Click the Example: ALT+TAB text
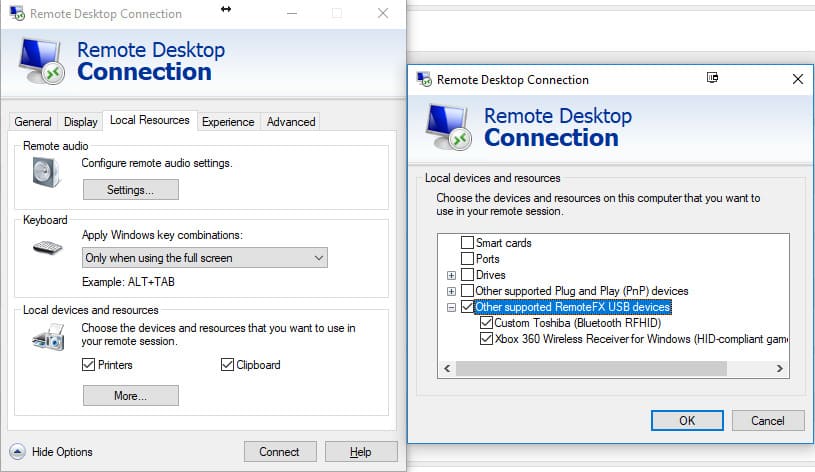The width and height of the screenshot is (815, 472). (x=128, y=282)
